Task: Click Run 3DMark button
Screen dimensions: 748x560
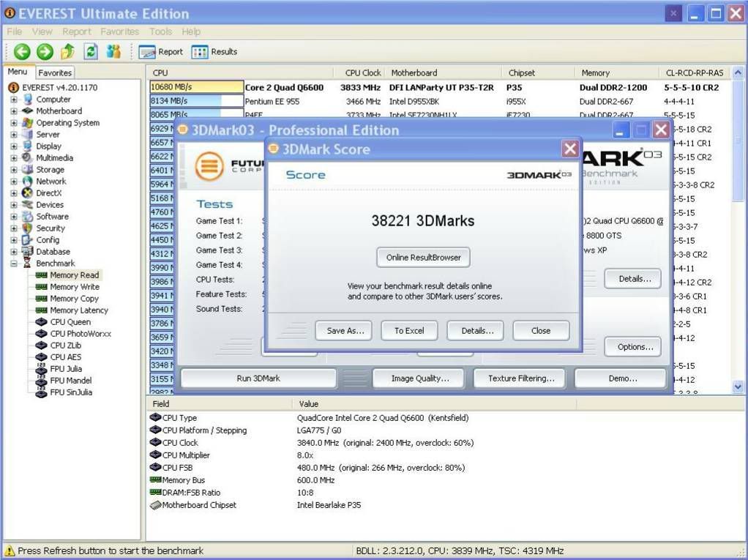Action: pyautogui.click(x=258, y=378)
